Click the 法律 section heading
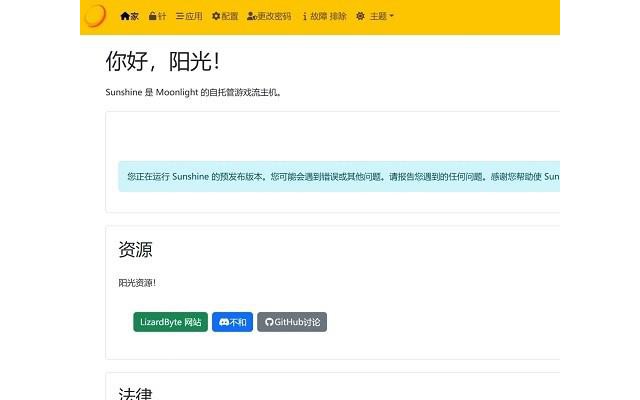Image resolution: width=640 pixels, height=400 pixels. point(135,393)
